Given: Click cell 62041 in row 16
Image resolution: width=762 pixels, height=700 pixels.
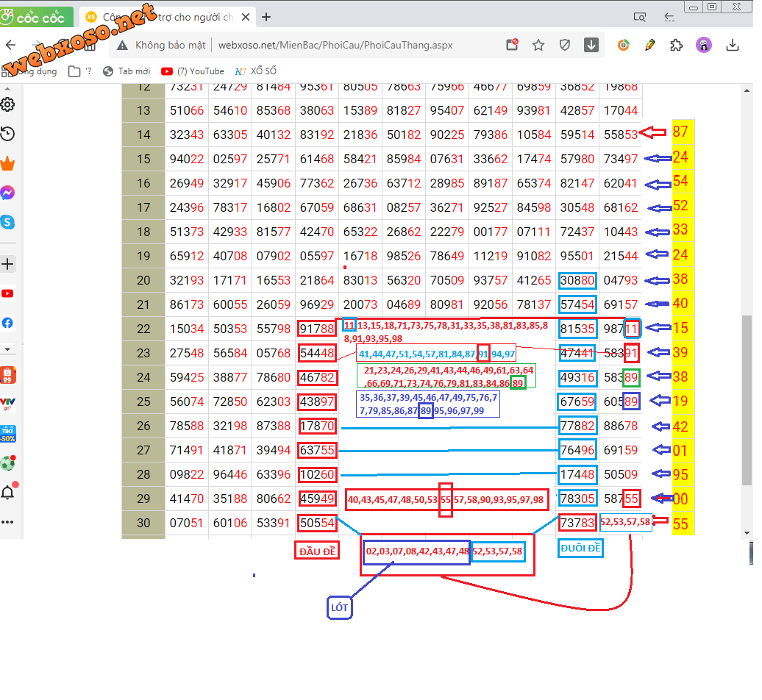Looking at the screenshot, I should 621,184.
